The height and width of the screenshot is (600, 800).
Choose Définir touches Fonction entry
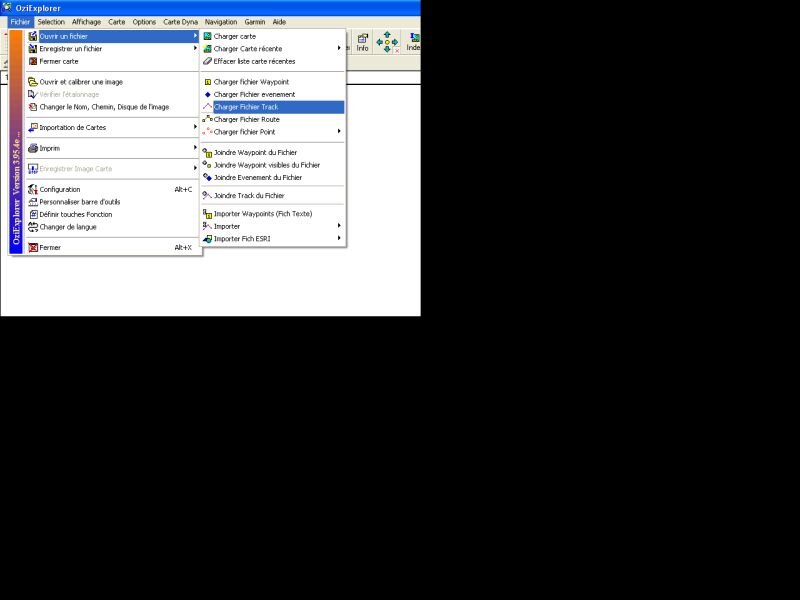(x=113, y=214)
